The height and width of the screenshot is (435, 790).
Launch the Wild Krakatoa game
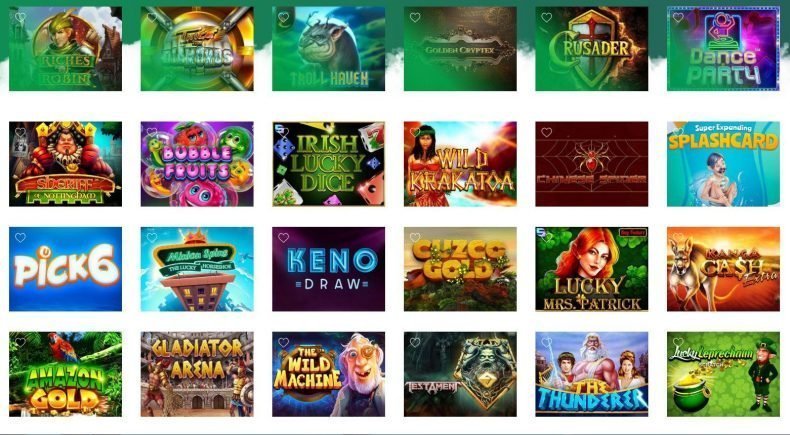[x=460, y=164]
